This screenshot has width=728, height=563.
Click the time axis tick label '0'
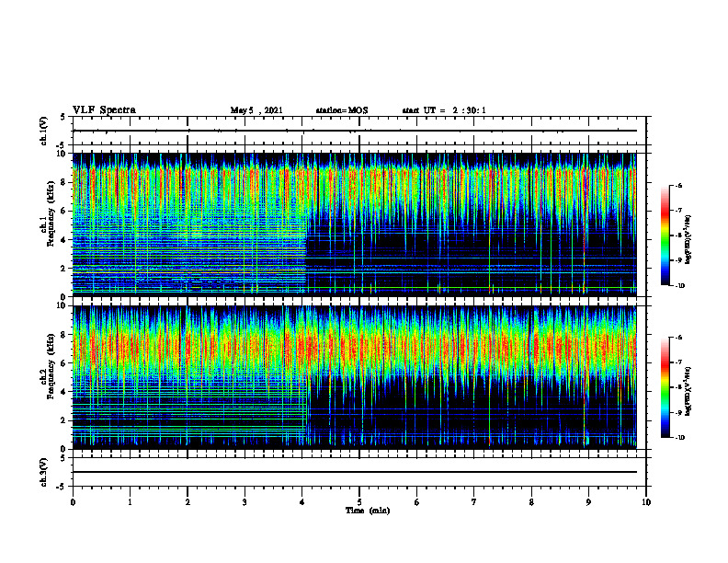[73, 502]
